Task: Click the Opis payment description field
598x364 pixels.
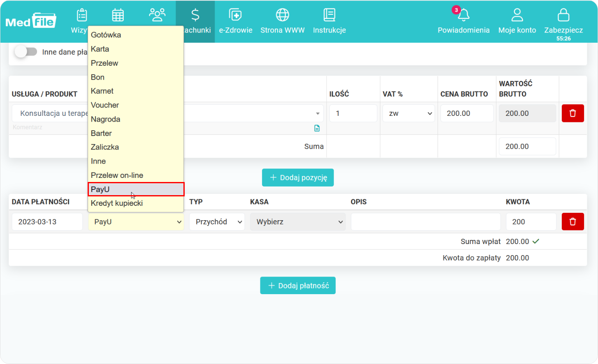Action: pos(425,222)
